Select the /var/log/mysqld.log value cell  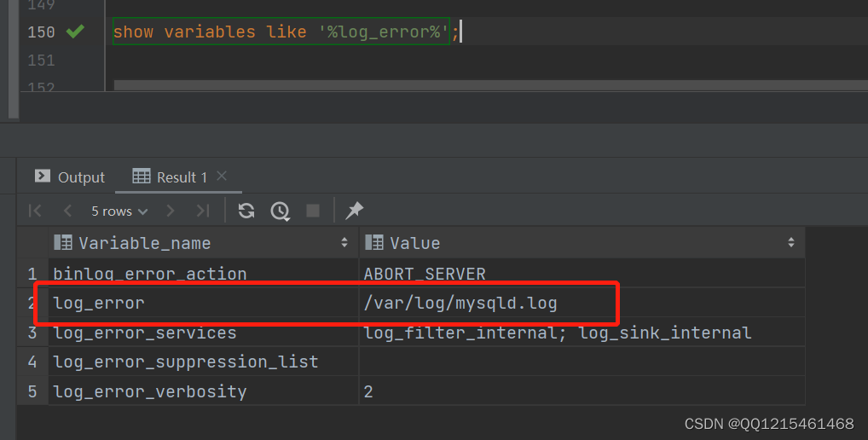tap(582, 303)
